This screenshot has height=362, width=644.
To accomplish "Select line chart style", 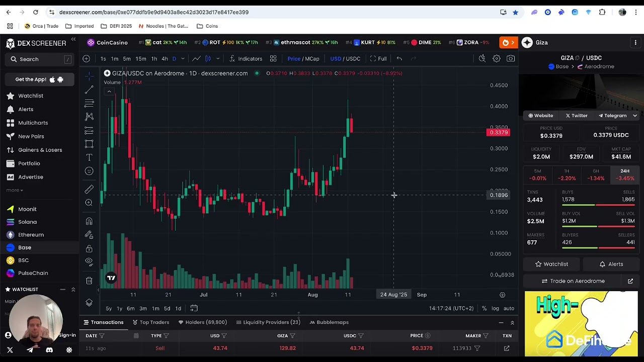I will [x=196, y=59].
